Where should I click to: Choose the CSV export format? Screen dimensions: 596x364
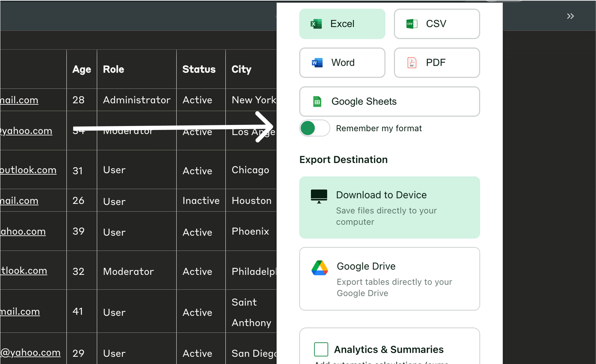coord(437,24)
